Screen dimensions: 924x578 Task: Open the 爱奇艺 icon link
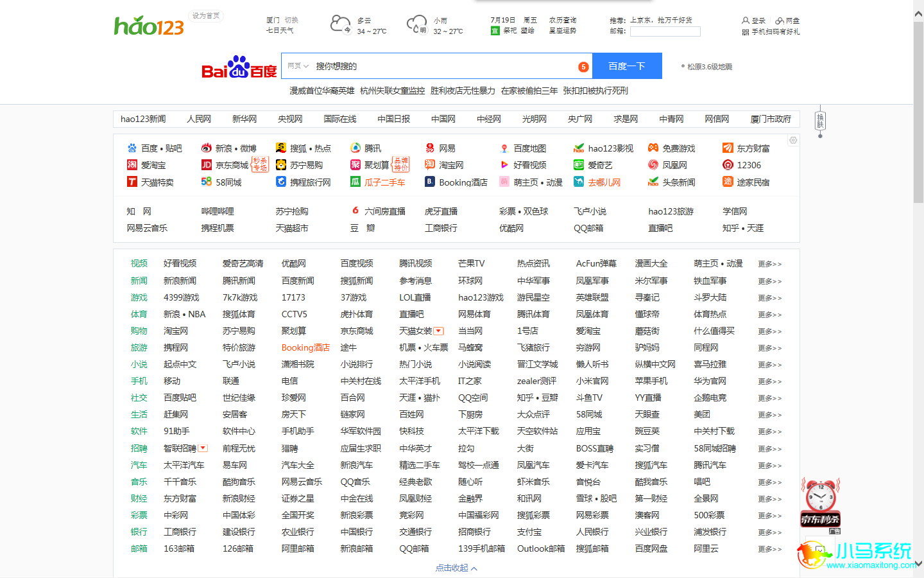click(x=579, y=165)
